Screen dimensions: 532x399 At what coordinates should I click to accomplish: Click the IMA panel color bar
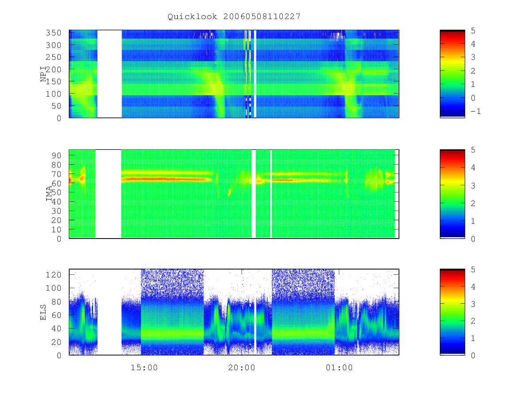452,194
